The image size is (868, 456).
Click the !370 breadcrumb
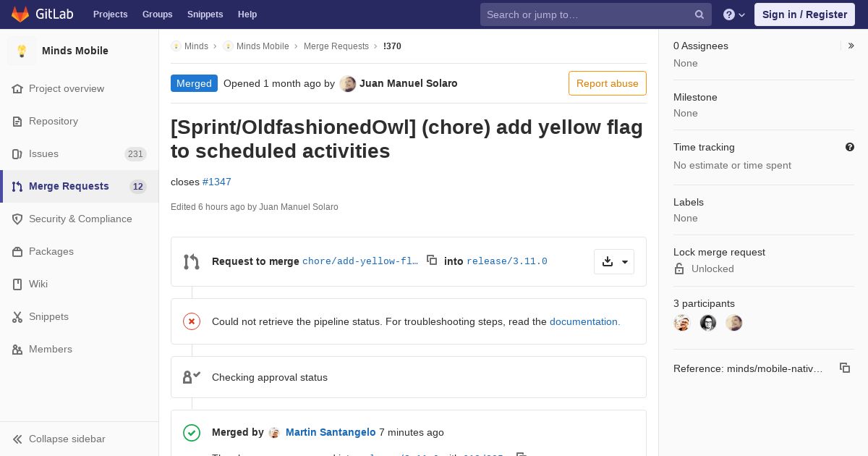click(392, 46)
